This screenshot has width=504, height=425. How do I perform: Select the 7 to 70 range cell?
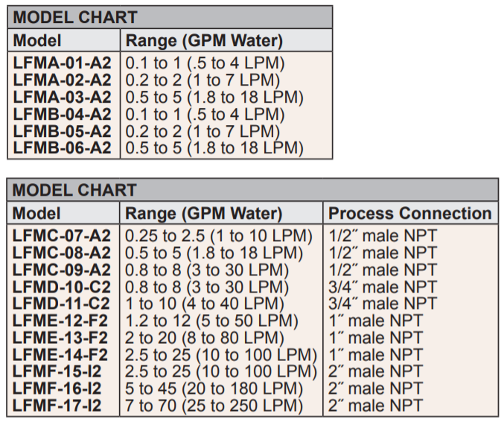pos(214,406)
